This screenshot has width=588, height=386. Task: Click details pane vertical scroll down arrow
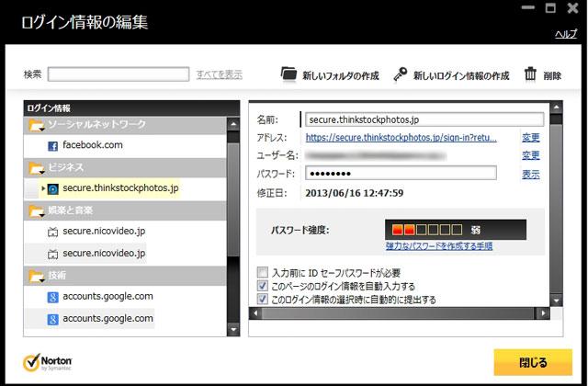(556, 301)
